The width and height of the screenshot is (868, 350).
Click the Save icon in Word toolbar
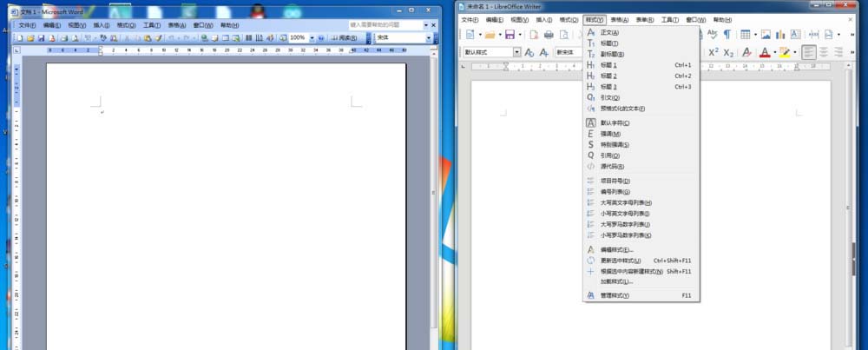tap(41, 38)
